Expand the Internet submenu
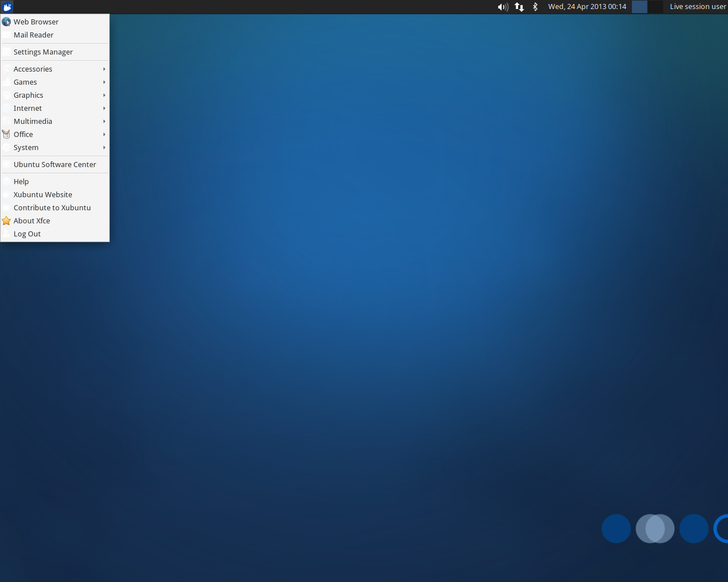 pos(55,108)
